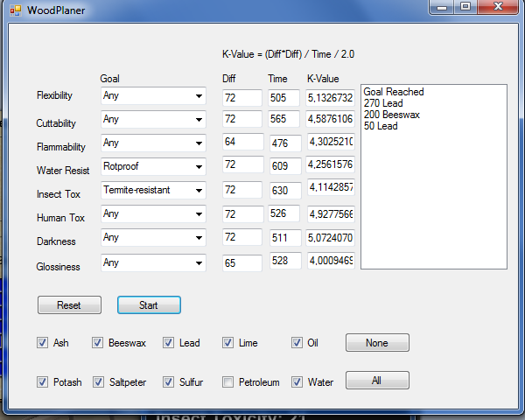The image size is (525, 420).
Task: Click the None button to deselect ingredients
Action: [x=377, y=343]
